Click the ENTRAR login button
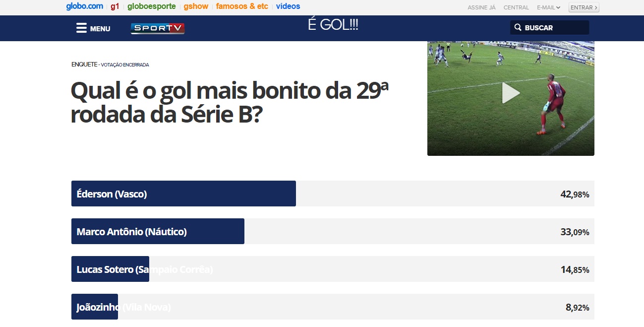Screen dimensions: 644x327 [x=584, y=7]
